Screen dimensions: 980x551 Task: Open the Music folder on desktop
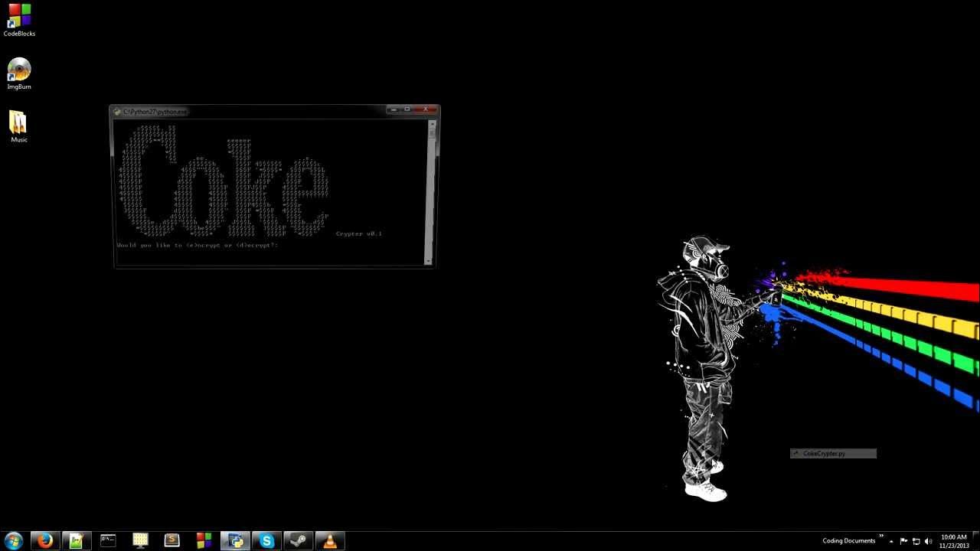19,126
